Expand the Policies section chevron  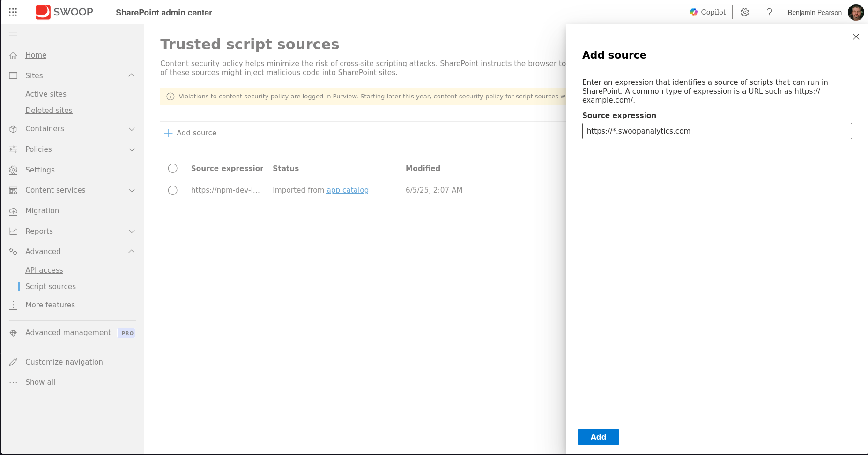(x=132, y=149)
